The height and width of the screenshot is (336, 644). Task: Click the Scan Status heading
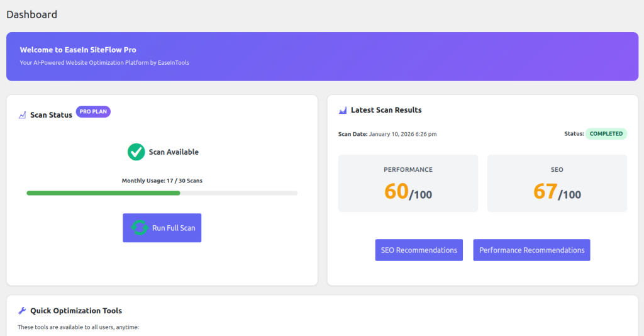tap(51, 115)
